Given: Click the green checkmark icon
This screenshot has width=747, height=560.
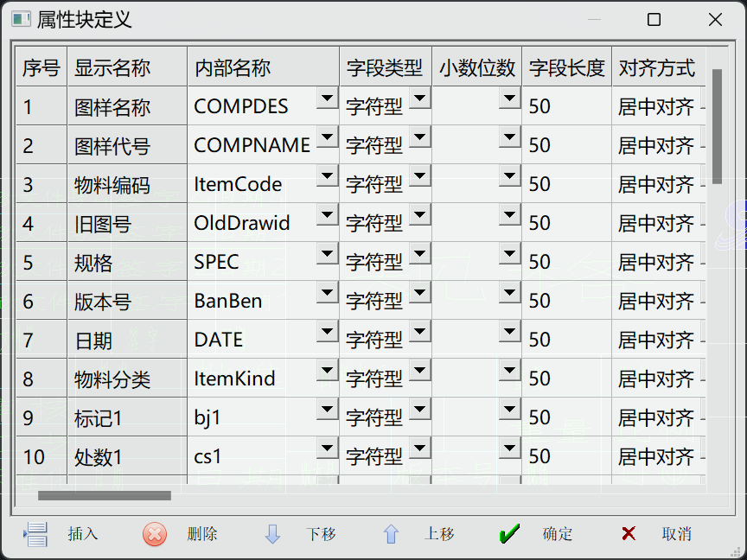Looking at the screenshot, I should [x=509, y=534].
